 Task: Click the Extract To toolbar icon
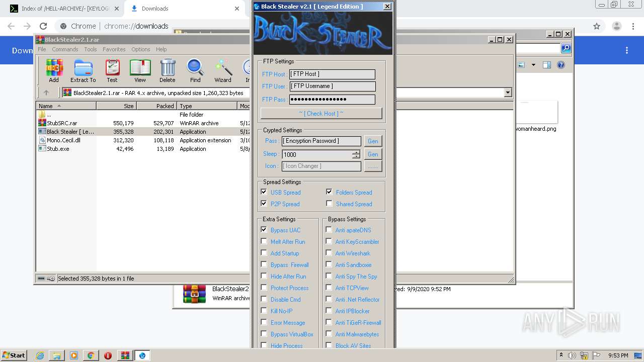(83, 70)
